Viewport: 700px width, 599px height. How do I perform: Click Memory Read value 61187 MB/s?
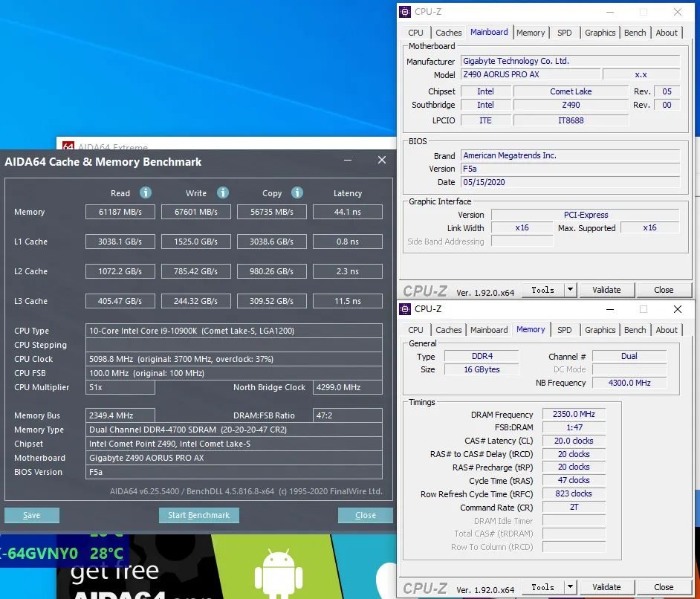click(120, 212)
